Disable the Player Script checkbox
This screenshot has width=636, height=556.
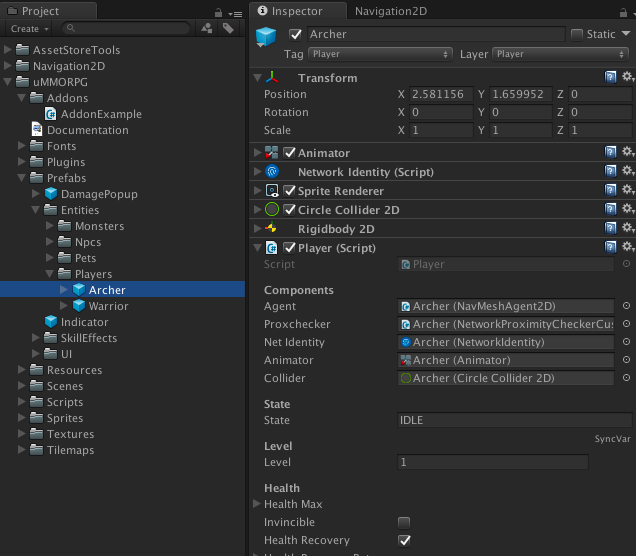click(289, 248)
